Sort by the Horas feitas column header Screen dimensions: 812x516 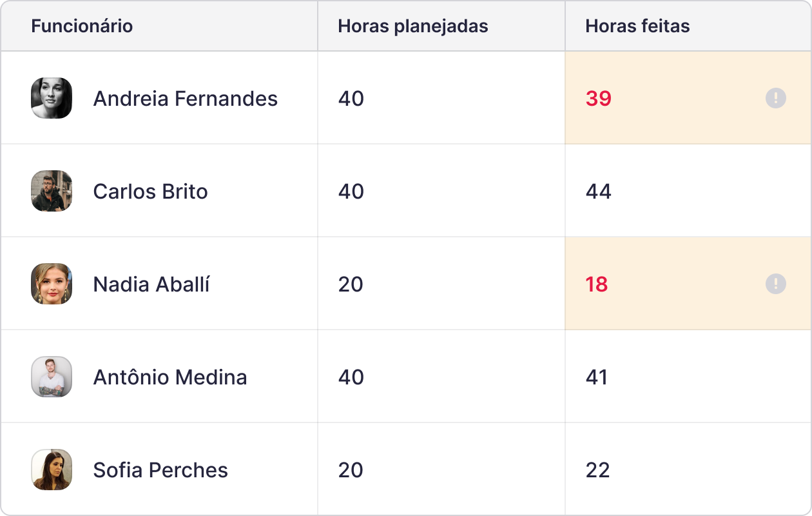pos(638,26)
